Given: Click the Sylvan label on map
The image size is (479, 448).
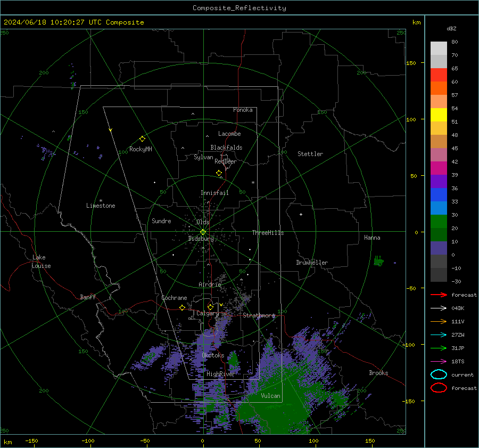Looking at the screenshot, I should pos(203,157).
